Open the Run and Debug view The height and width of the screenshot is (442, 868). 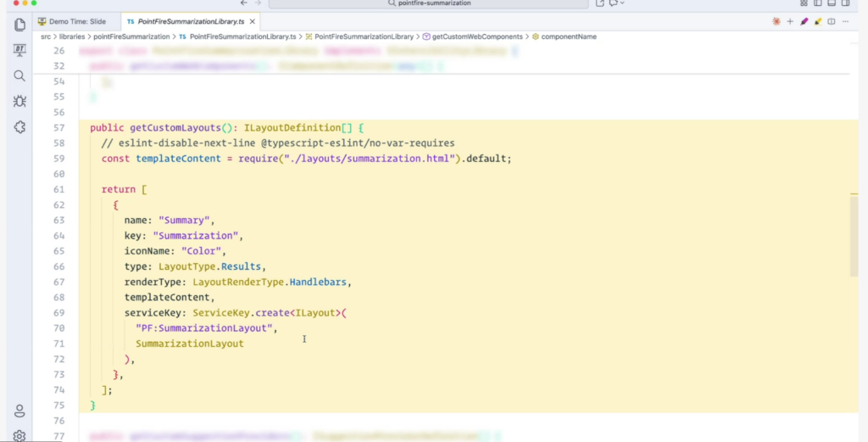[x=19, y=101]
